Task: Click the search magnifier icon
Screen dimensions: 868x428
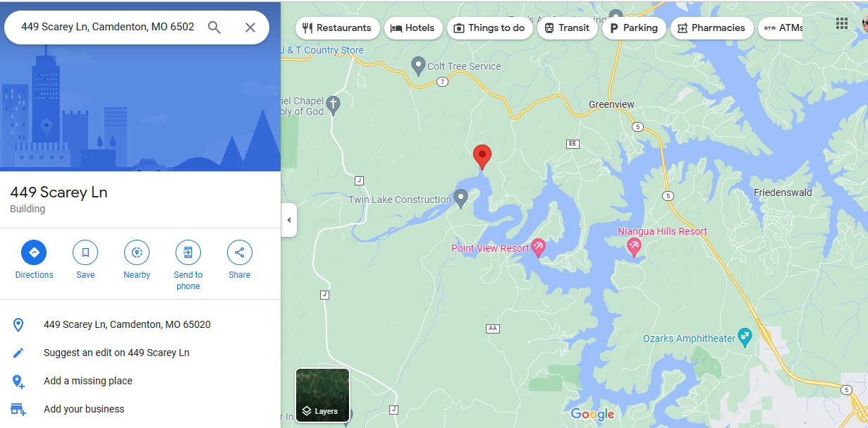Action: [x=214, y=27]
